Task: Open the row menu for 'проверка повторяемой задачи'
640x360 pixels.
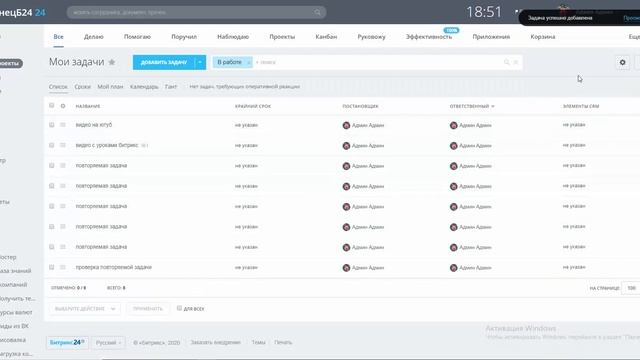Action: pyautogui.click(x=63, y=267)
